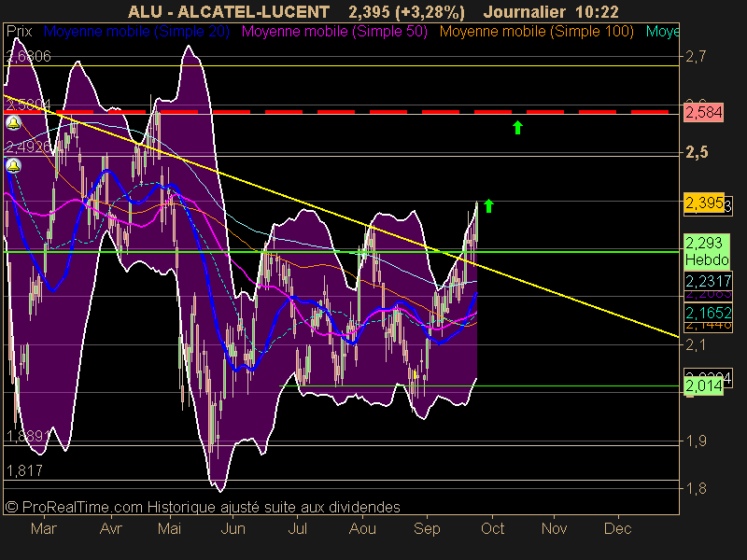Screen dimensions: 747x560
Task: Open Moyenne mobile (Simple 20) legend entry
Action: tap(136, 32)
